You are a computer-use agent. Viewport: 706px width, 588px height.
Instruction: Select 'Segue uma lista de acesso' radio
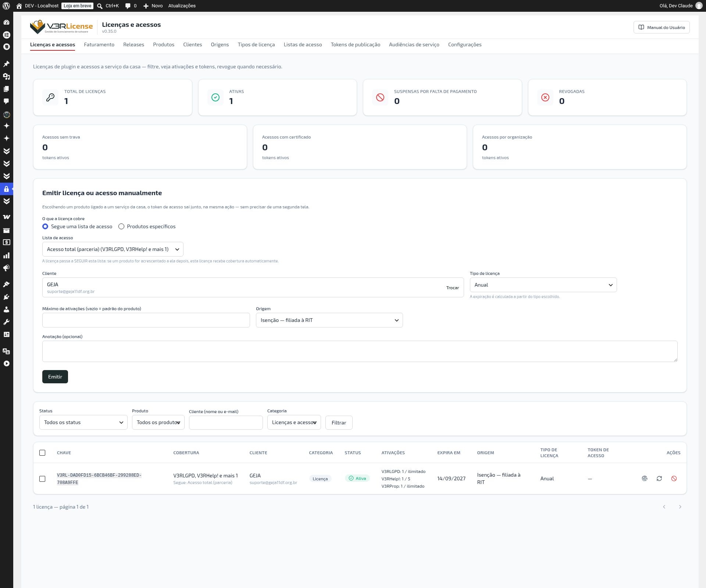(x=45, y=226)
